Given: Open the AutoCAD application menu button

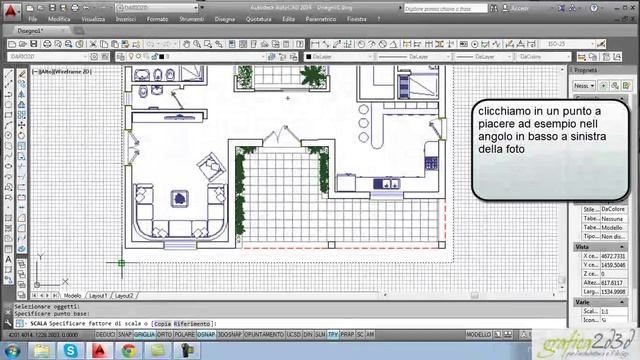Looking at the screenshot, I should (11, 12).
